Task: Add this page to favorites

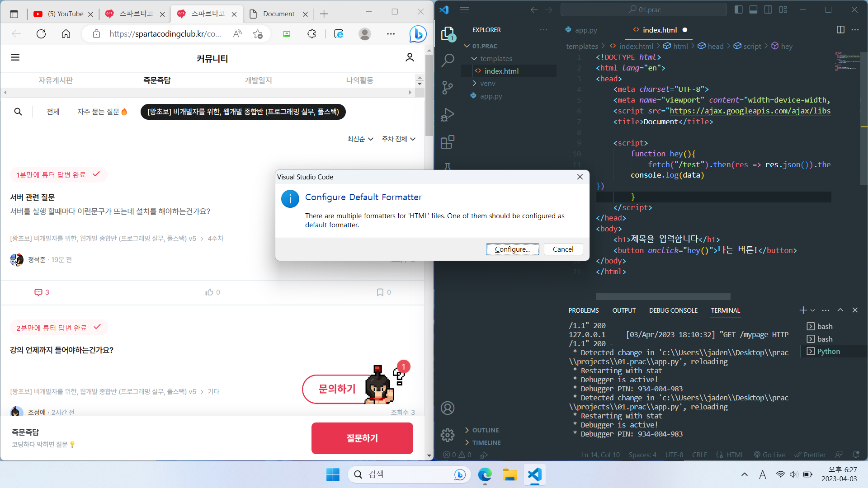Action: pos(258,34)
